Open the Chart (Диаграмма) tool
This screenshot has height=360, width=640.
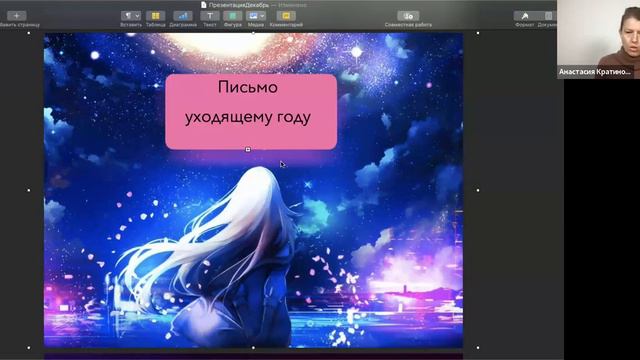click(x=183, y=16)
